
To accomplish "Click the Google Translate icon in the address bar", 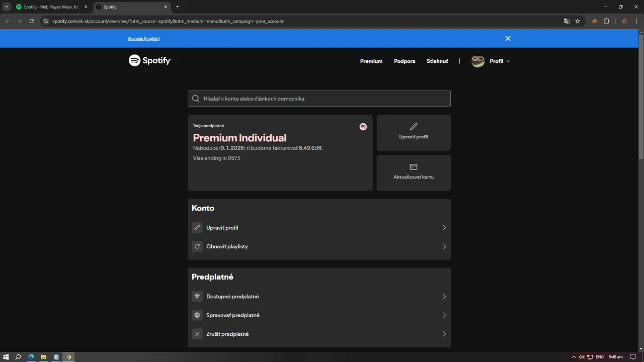I will pos(567,21).
